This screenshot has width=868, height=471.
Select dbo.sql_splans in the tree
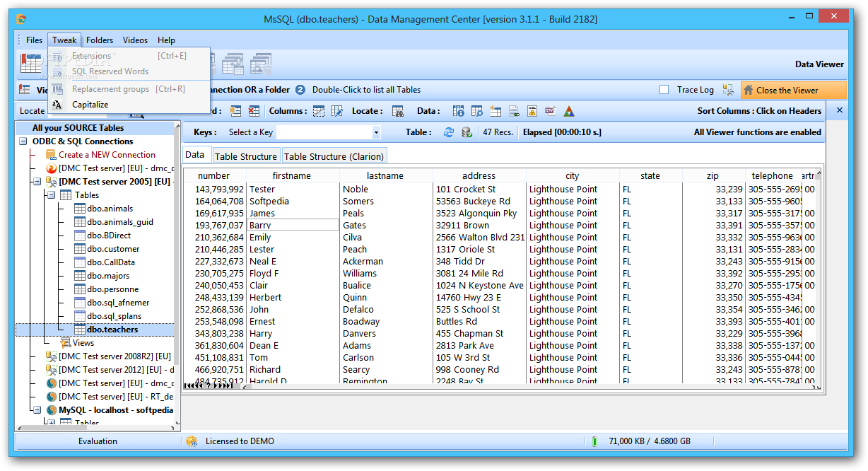(114, 316)
